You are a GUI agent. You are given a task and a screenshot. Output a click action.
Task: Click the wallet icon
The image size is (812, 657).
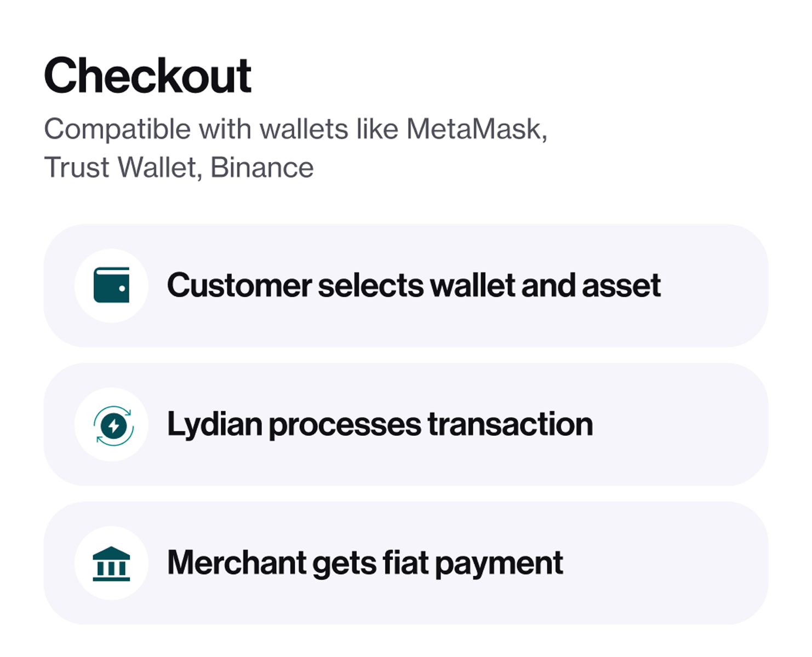[x=111, y=285]
